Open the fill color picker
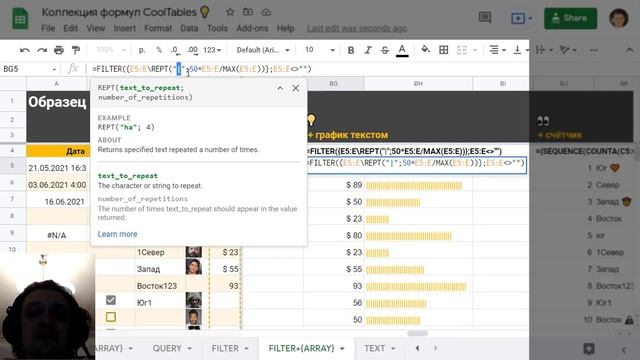This screenshot has height=360, width=640. (x=426, y=50)
